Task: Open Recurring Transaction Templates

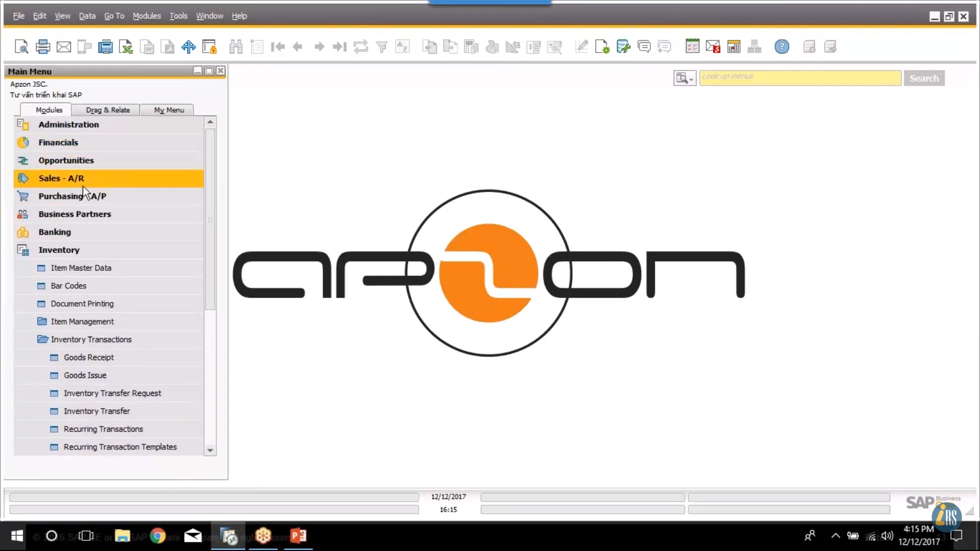Action: click(x=109, y=447)
